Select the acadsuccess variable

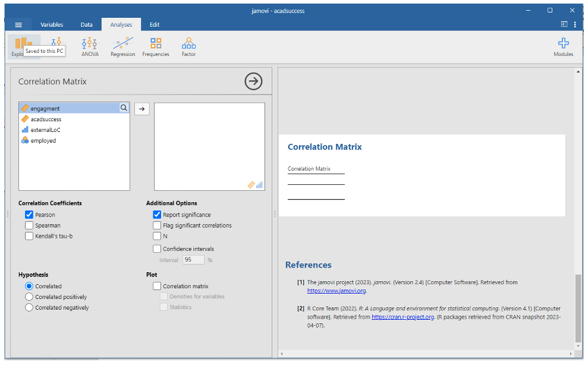46,119
